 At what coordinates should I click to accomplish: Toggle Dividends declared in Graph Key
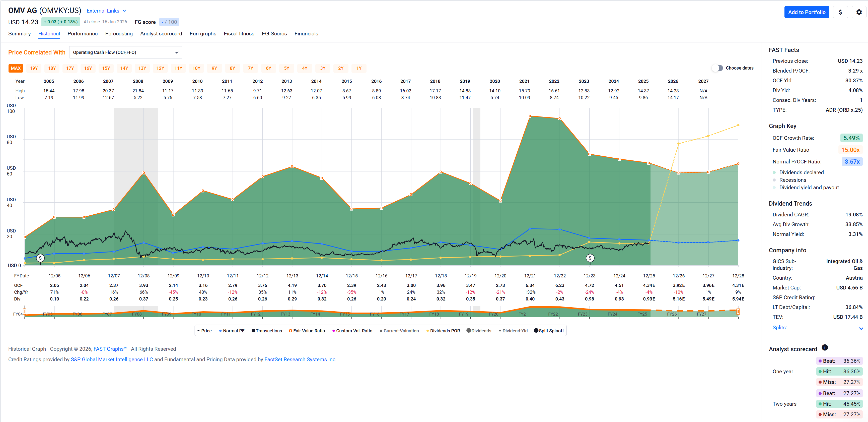[x=774, y=172]
